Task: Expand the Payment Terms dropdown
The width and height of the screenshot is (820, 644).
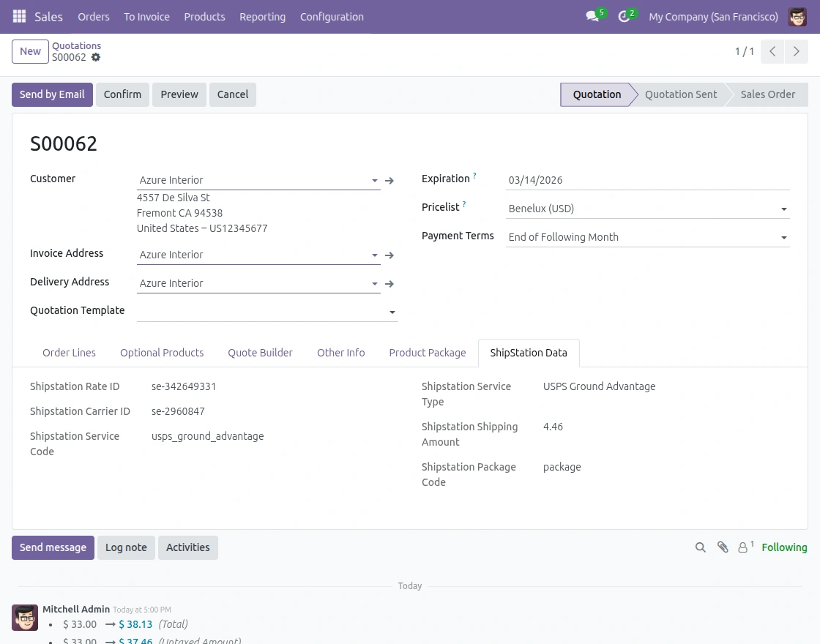Action: pyautogui.click(x=783, y=238)
